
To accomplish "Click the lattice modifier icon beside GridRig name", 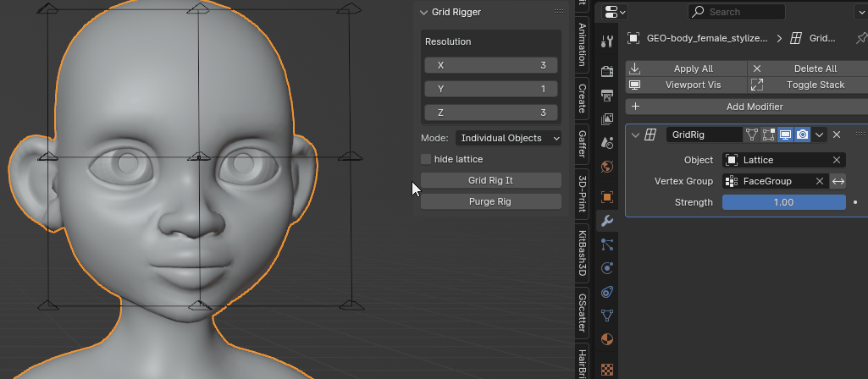I will pyautogui.click(x=651, y=135).
